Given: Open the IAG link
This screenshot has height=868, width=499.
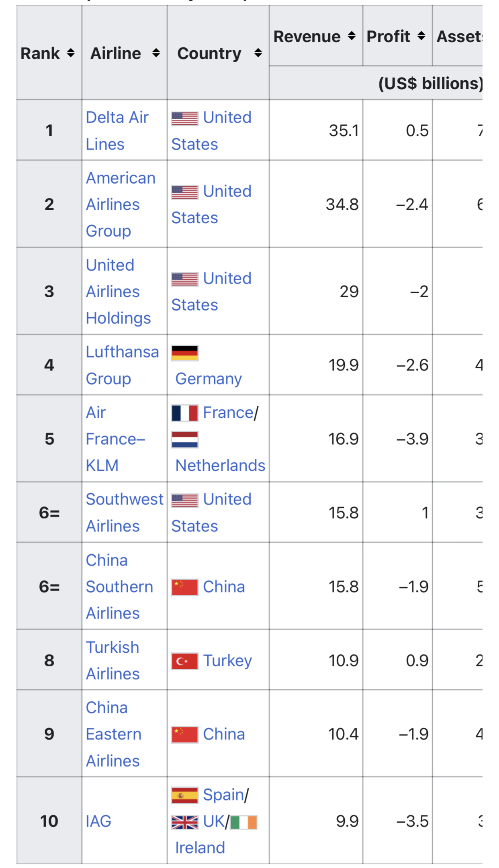Looking at the screenshot, I should click(98, 821).
